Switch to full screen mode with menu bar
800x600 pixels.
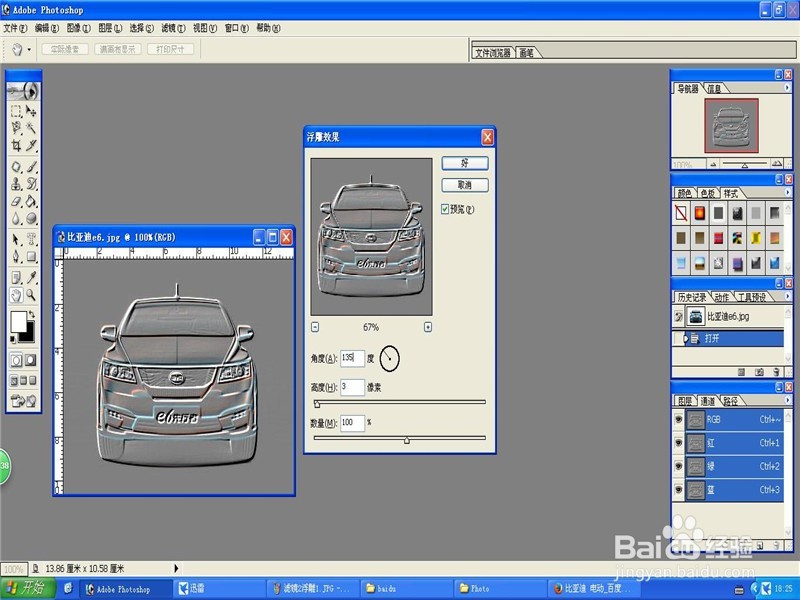[x=23, y=381]
